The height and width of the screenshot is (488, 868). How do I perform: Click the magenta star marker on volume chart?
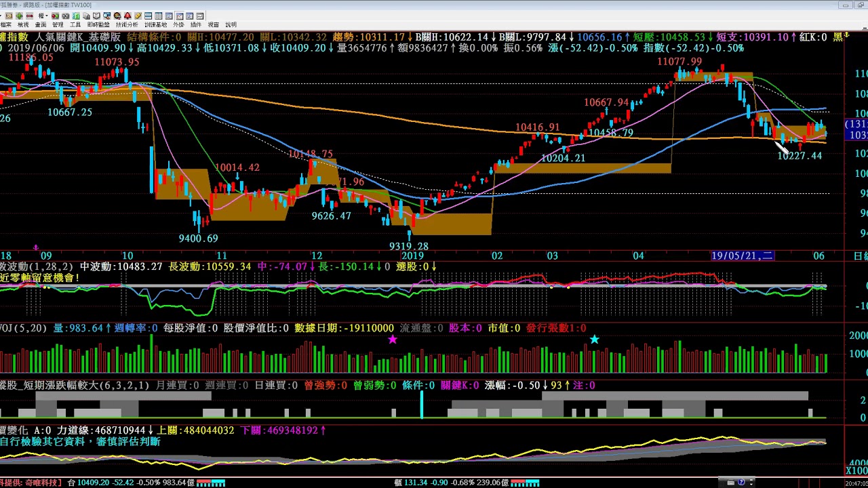[x=393, y=339]
